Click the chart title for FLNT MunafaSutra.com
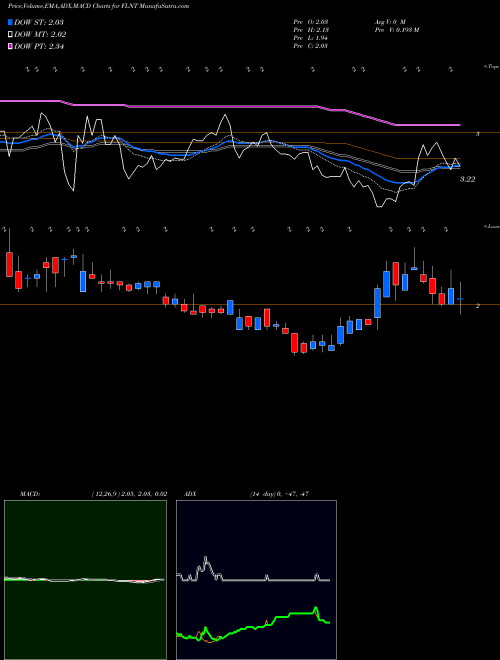This screenshot has height=660, width=500. [98, 6]
